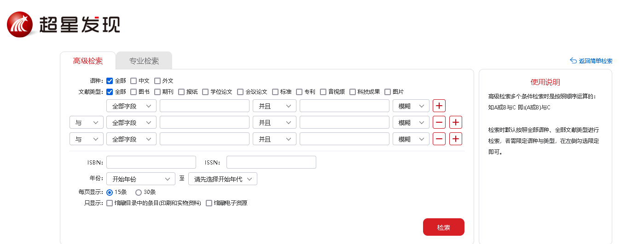Screen dimensions: 644x244
Task: Select the 30条 per page radio button
Action: [x=139, y=193]
